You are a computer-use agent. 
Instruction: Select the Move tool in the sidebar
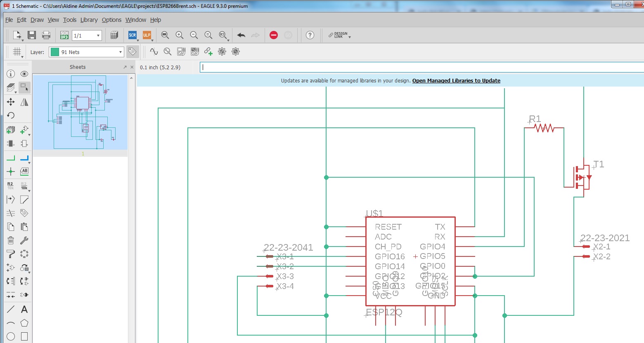11,102
